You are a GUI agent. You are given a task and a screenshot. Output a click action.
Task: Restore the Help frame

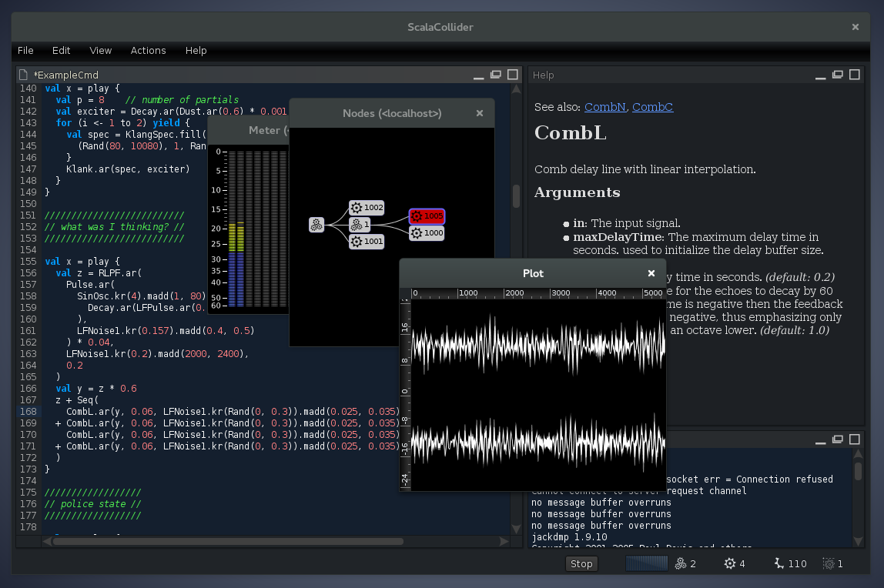[838, 75]
